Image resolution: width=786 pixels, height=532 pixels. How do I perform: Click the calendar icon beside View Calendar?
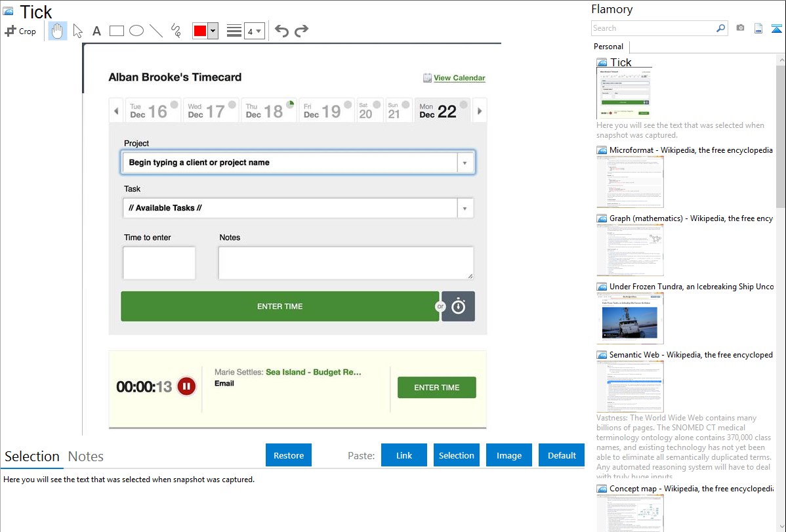point(427,77)
